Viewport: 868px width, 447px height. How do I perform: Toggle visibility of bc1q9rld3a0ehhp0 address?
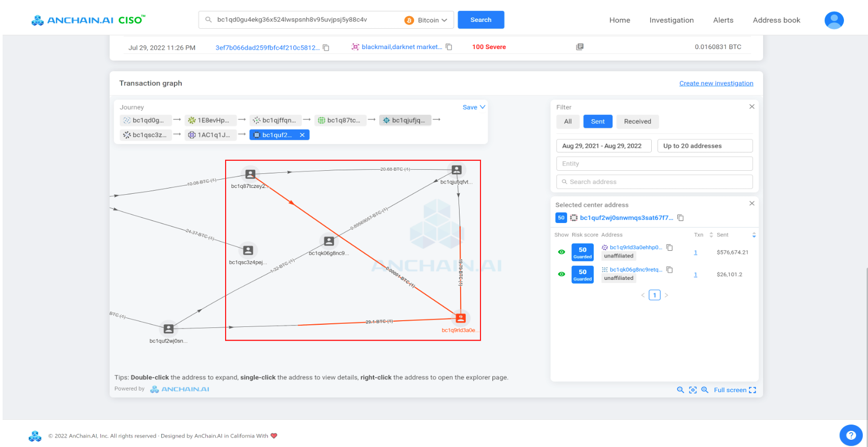561,252
